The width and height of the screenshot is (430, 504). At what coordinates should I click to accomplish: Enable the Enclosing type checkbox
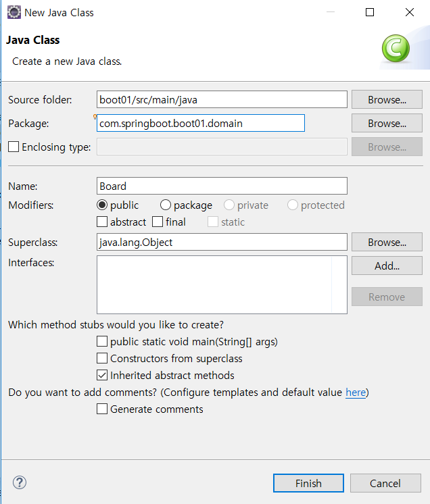coord(14,147)
